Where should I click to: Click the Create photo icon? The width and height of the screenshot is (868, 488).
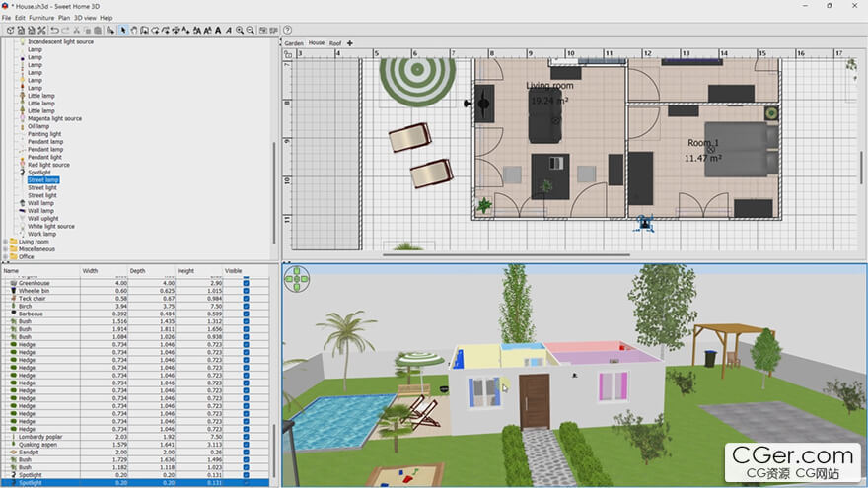tap(263, 30)
